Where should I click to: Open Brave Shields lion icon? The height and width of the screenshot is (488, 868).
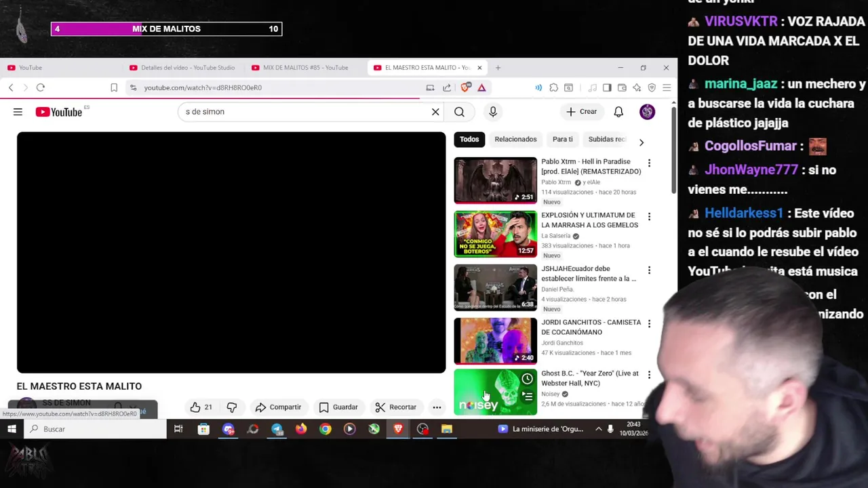coord(465,87)
